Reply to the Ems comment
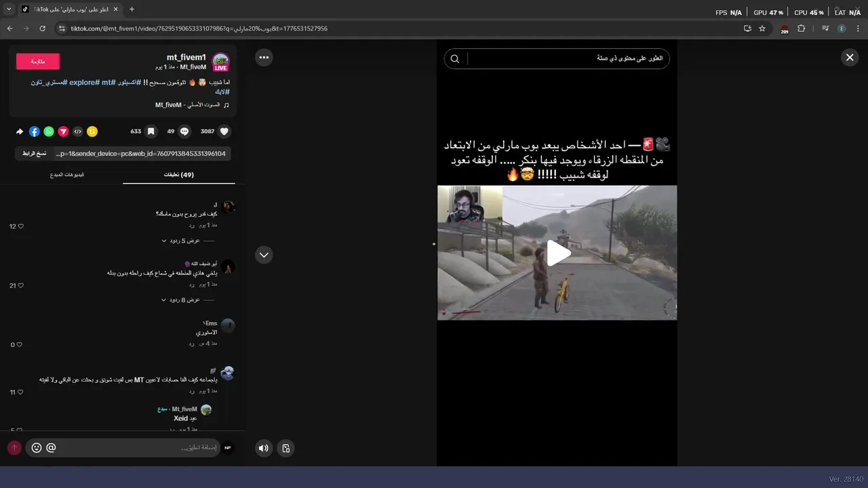 (x=192, y=344)
